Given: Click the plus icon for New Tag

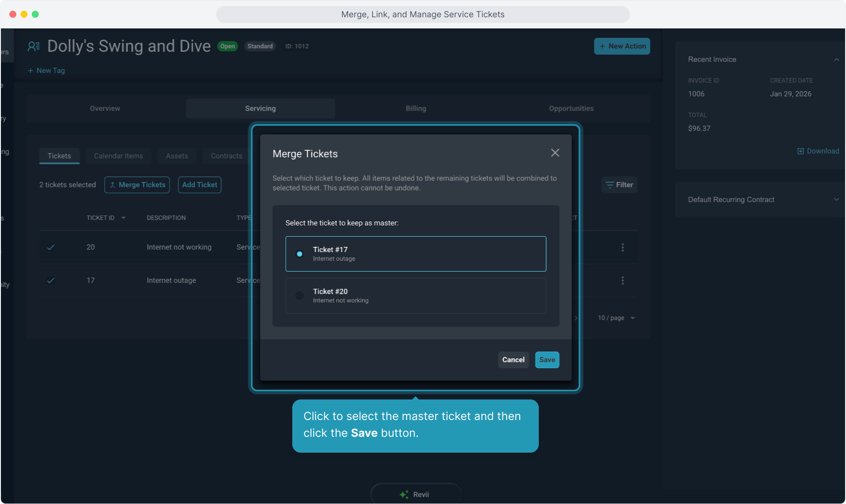Looking at the screenshot, I should coord(30,70).
